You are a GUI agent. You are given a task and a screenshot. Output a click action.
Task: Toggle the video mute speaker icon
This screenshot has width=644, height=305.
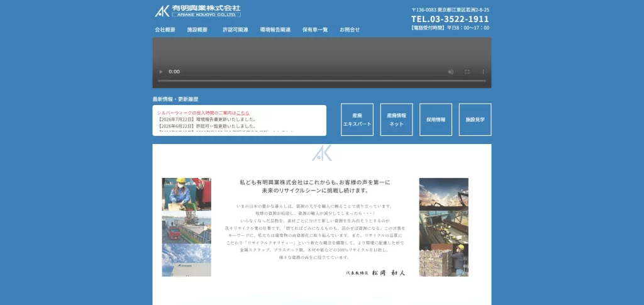[450, 72]
